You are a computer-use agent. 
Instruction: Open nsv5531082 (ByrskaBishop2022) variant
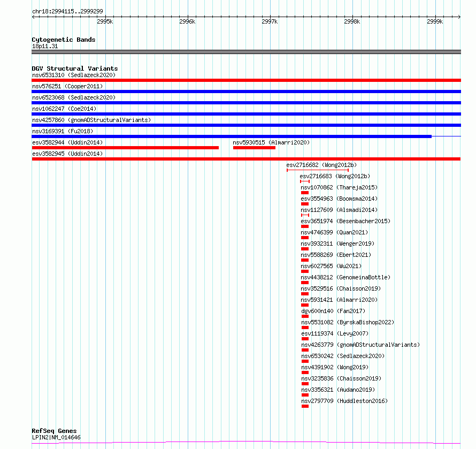coord(348,322)
